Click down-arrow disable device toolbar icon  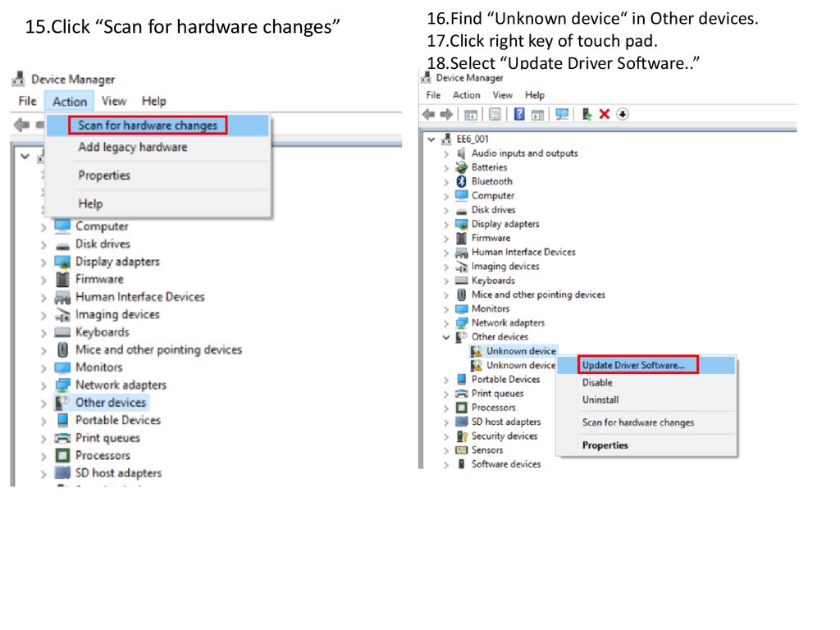click(623, 114)
